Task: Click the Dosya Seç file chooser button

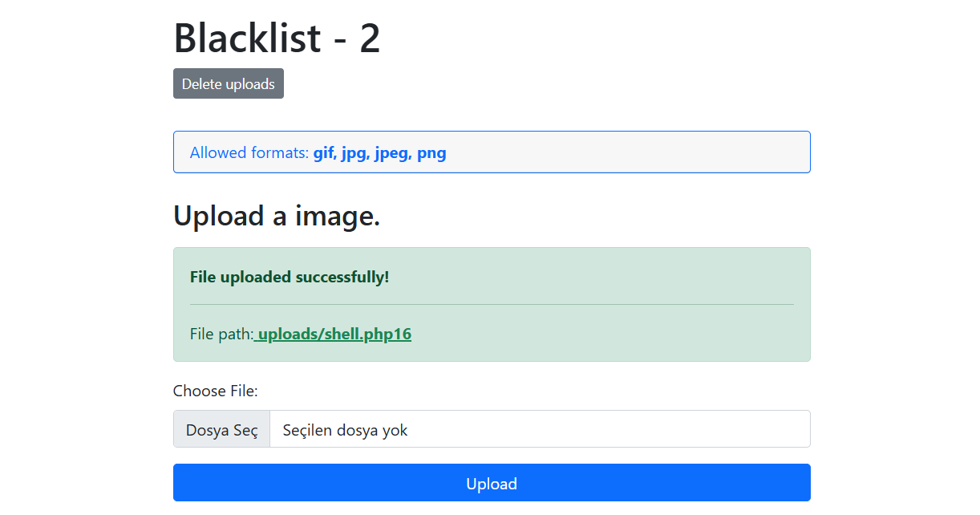Action: coord(222,430)
